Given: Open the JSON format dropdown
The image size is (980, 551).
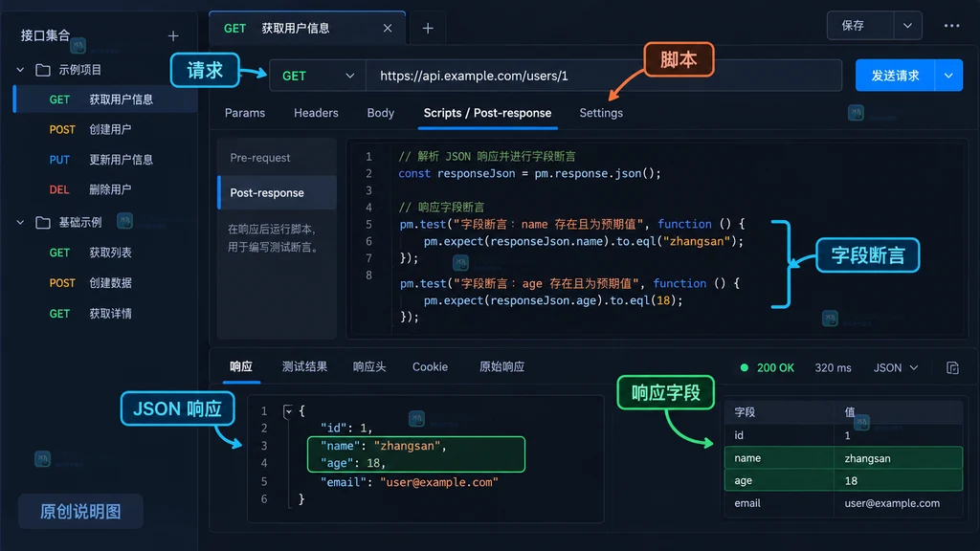Looking at the screenshot, I should (896, 368).
